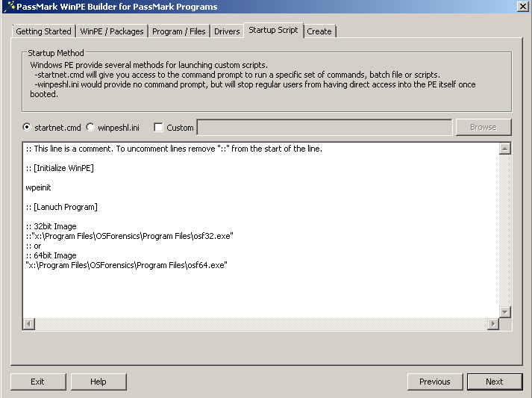This screenshot has height=398, width=532.
Task: Select the Startup Script tab
Action: 273,30
